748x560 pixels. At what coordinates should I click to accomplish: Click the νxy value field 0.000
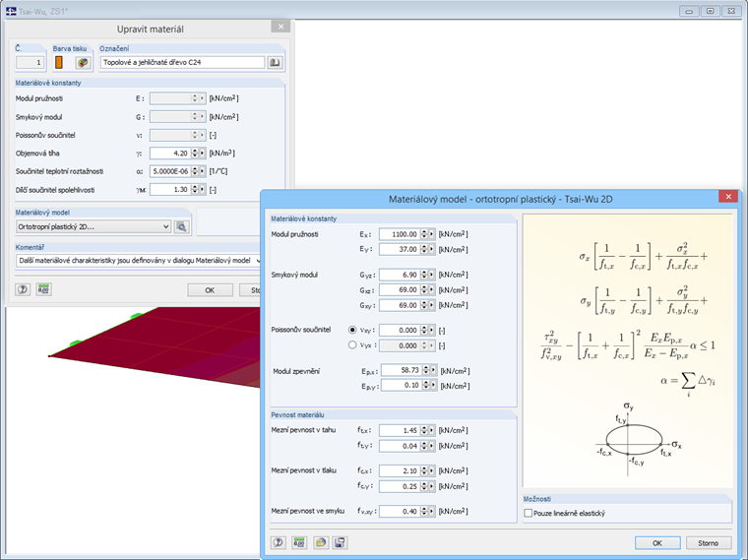tap(400, 330)
